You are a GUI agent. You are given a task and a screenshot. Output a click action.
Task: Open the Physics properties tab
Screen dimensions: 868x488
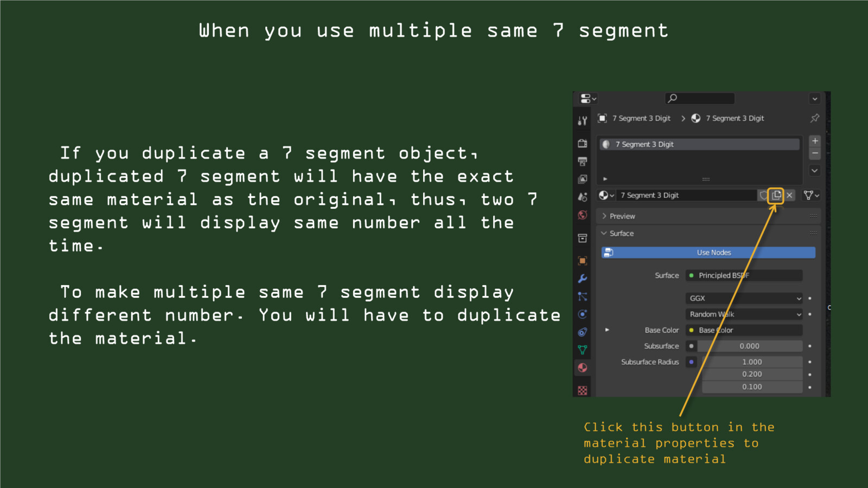pos(582,314)
